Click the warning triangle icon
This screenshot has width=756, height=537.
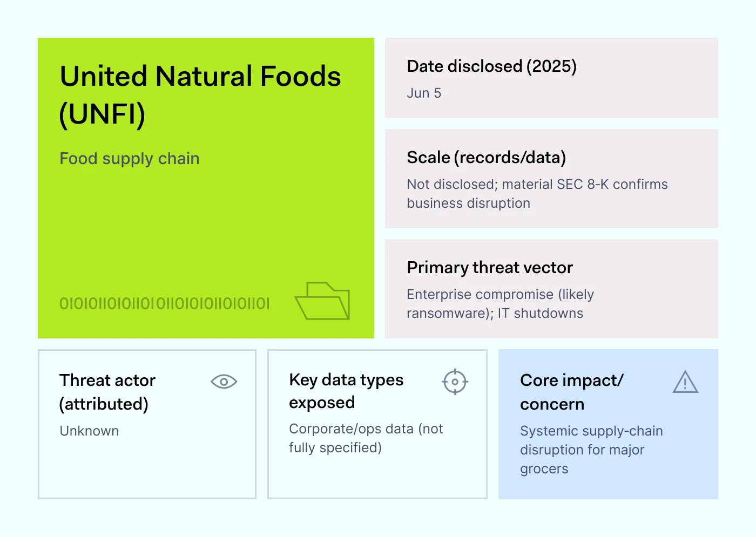[x=685, y=382]
